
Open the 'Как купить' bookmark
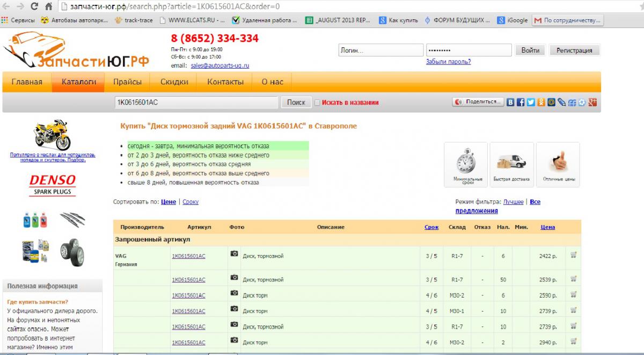pos(398,20)
